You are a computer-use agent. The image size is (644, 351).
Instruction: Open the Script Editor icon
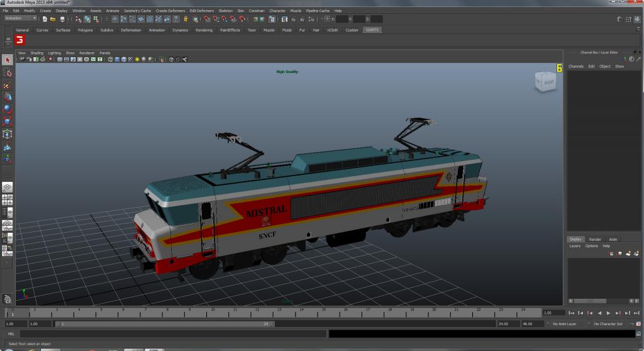coord(639,334)
